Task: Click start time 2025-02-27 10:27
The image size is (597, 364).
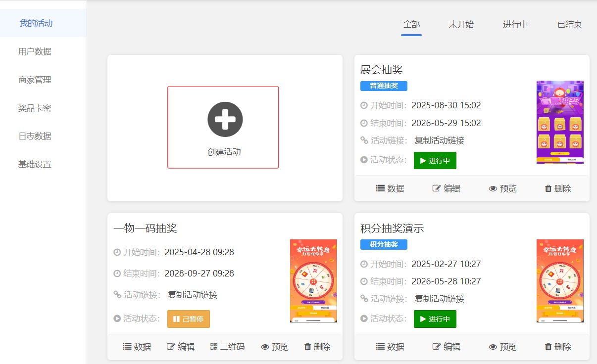Action: click(x=446, y=264)
